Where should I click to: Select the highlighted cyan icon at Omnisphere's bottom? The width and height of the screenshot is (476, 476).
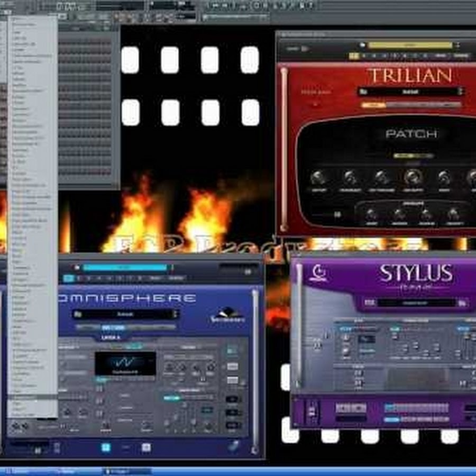(x=106, y=447)
